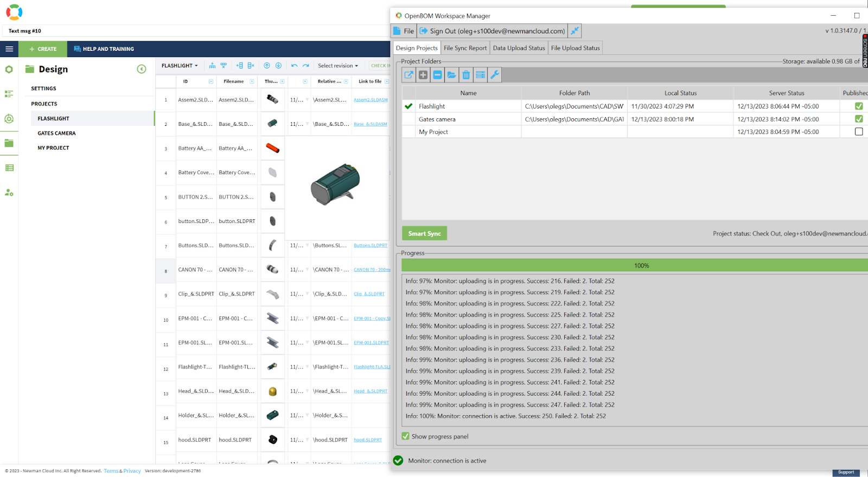Screen dimensions: 868x477
Task: Toggle Published checkbox for Gates camera project
Action: [859, 119]
